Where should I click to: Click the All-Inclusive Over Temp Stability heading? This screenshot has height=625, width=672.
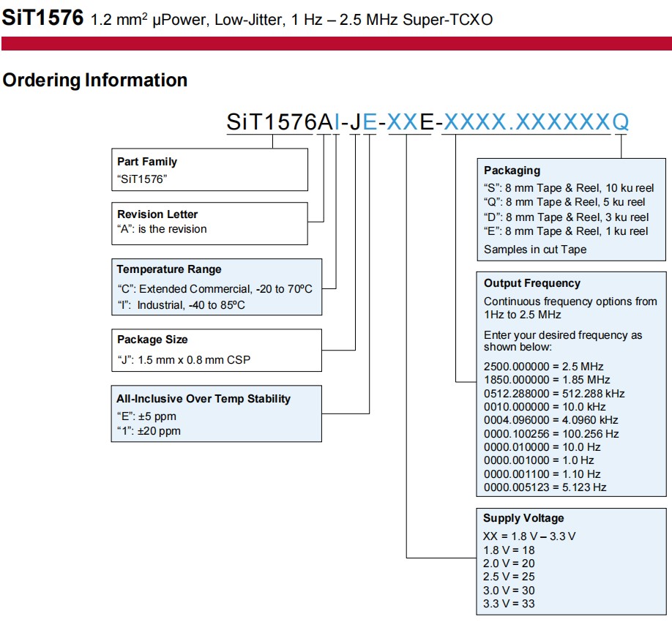204,399
